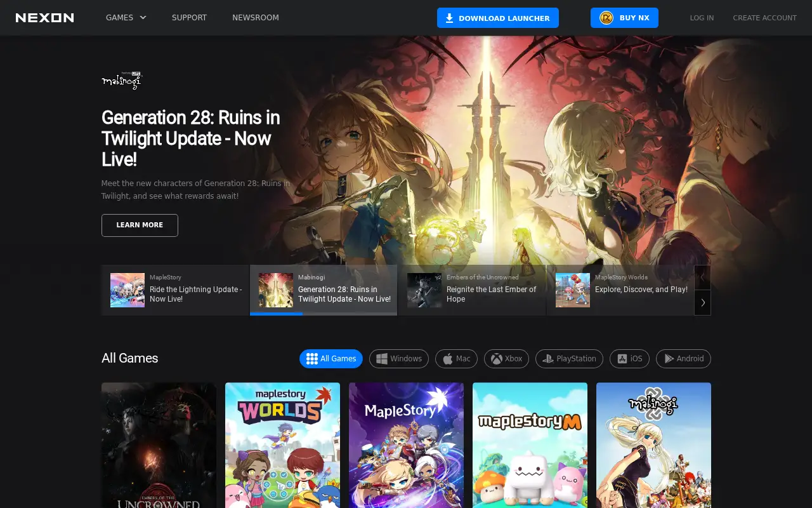Click the Log In link
The width and height of the screenshot is (812, 508).
coord(702,18)
